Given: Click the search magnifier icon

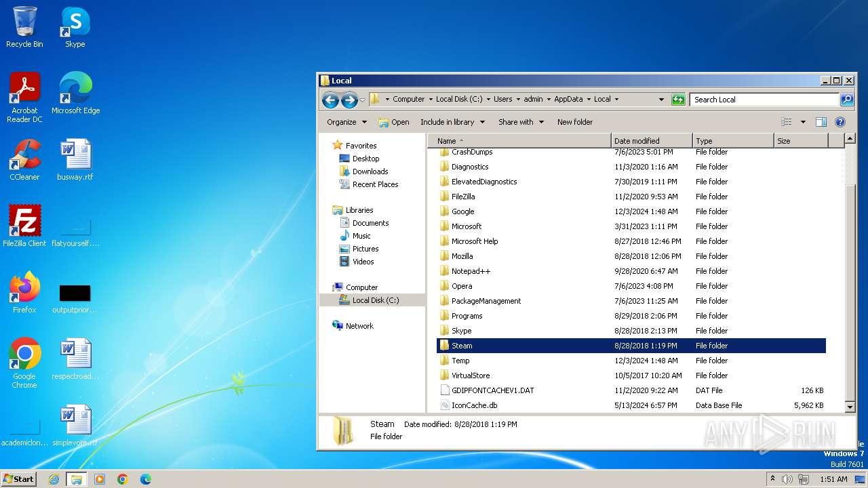Looking at the screenshot, I should coord(846,100).
